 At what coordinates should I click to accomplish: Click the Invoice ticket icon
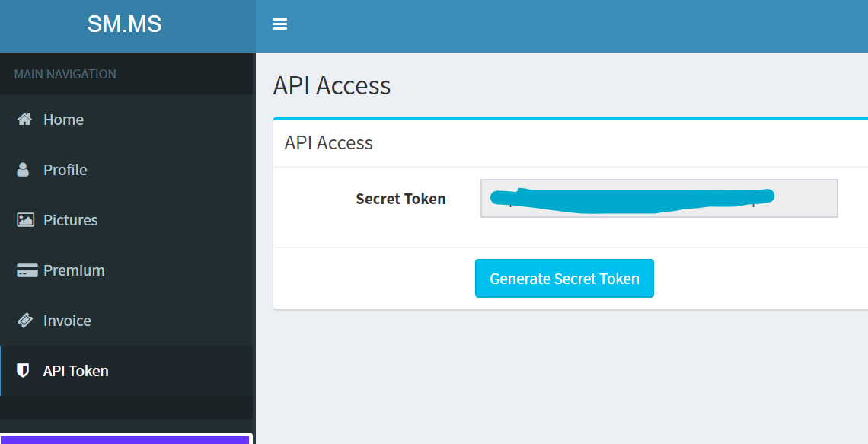25,321
